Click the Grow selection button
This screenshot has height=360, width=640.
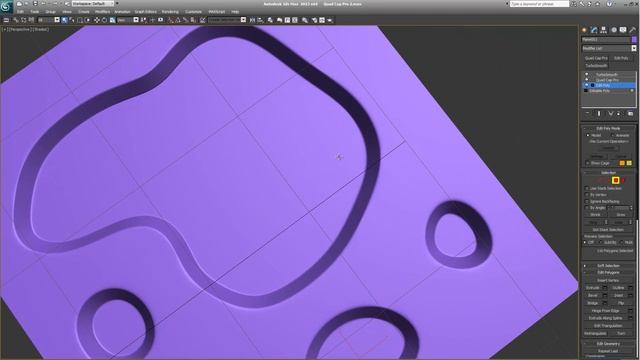coord(620,215)
